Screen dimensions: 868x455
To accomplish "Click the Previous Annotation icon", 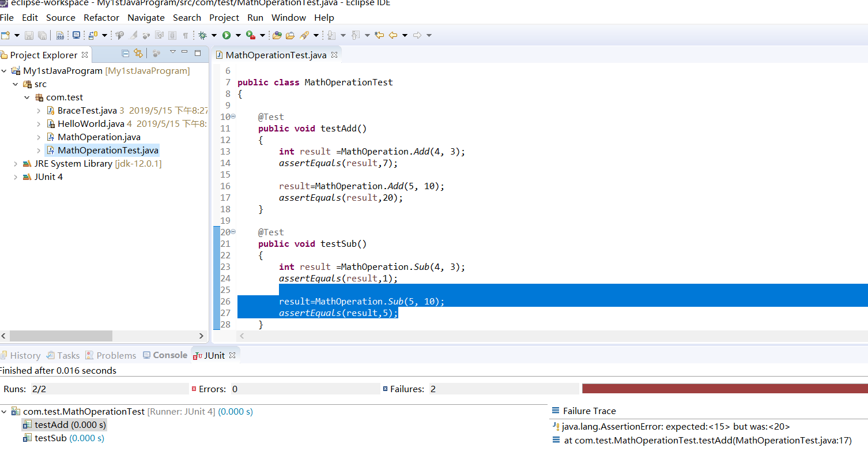I will click(356, 35).
